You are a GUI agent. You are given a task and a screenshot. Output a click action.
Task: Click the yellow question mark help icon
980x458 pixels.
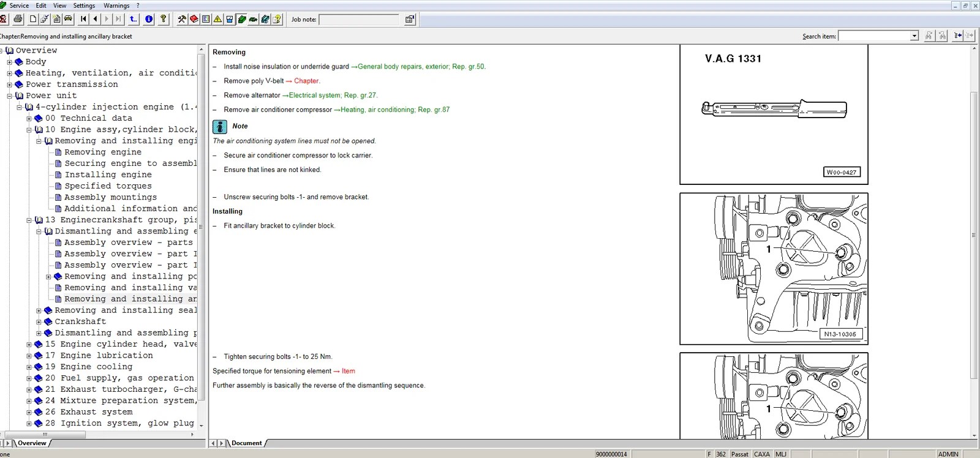pyautogui.click(x=163, y=19)
